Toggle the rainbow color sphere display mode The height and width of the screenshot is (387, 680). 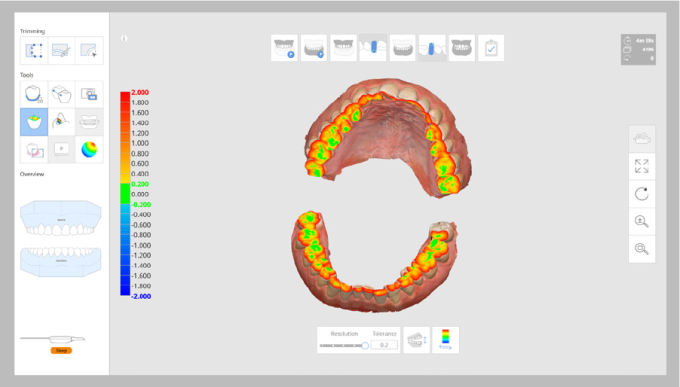pos(89,150)
